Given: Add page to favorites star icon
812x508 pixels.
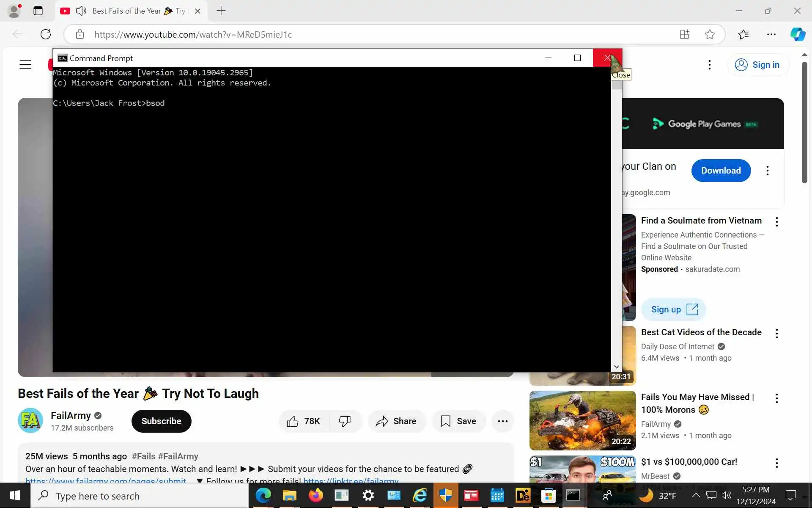Looking at the screenshot, I should coord(710,34).
